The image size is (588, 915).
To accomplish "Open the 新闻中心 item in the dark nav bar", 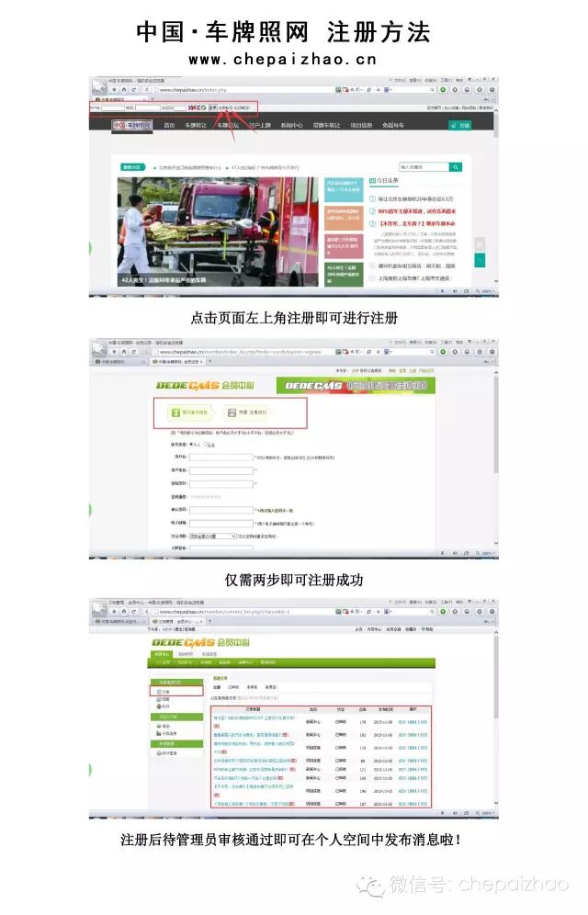I will click(x=291, y=126).
